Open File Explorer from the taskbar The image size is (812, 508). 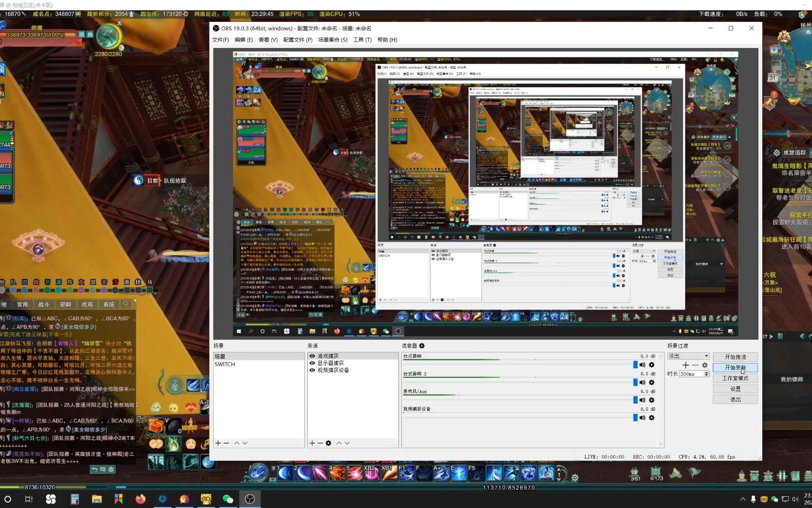click(97, 499)
